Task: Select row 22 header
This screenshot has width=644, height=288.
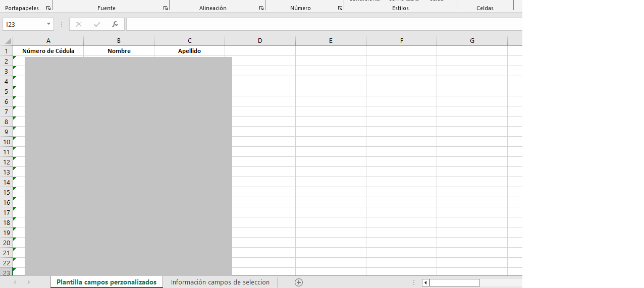Action: tap(7, 263)
